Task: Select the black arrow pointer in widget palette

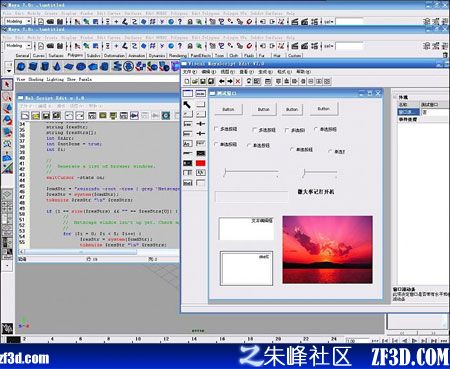Action: tap(187, 105)
